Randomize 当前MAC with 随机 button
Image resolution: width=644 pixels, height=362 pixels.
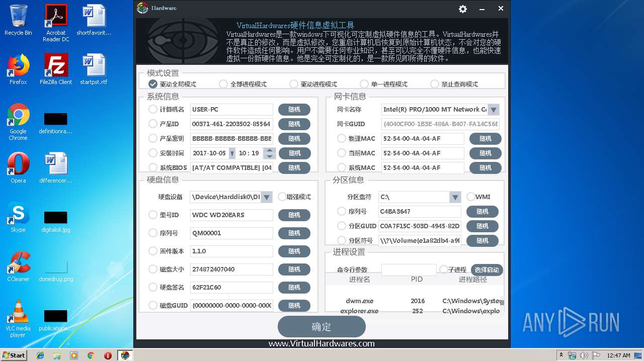click(486, 153)
